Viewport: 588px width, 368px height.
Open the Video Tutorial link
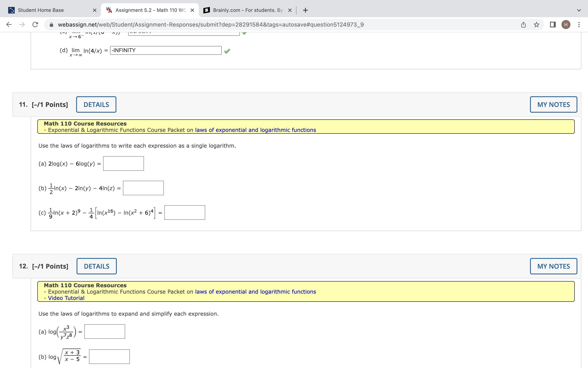coord(66,298)
